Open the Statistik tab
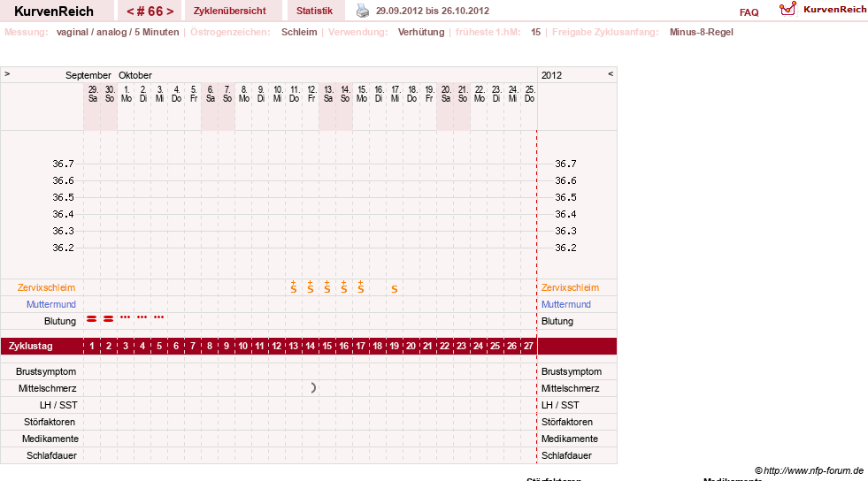 point(314,11)
